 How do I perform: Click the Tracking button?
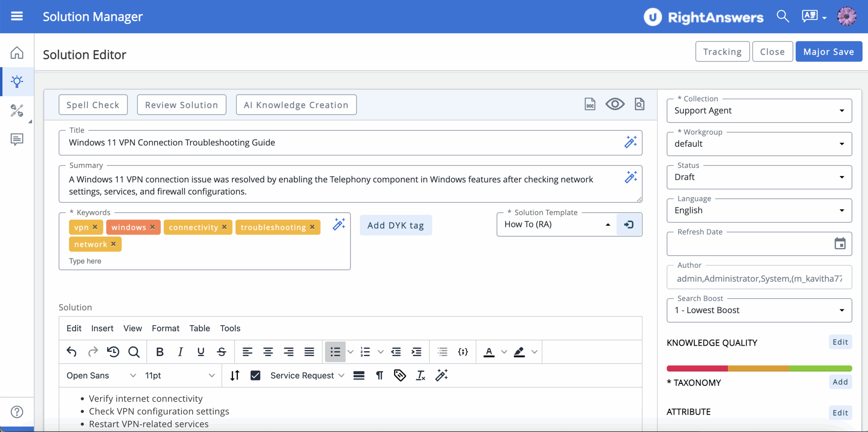tap(722, 52)
